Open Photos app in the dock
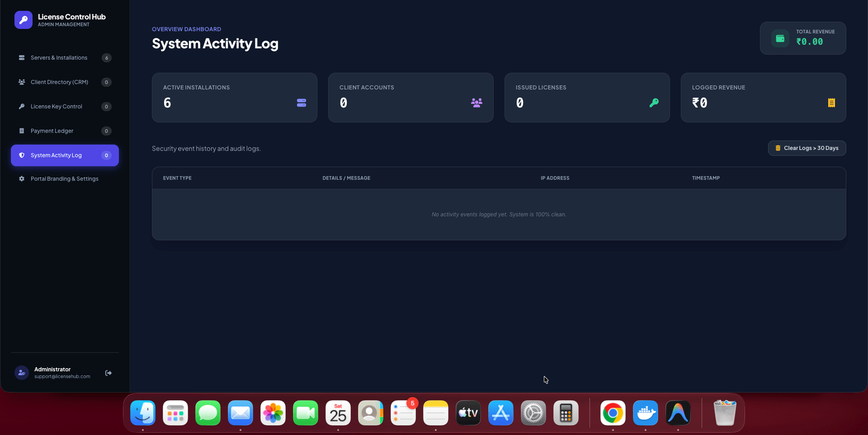 273,413
